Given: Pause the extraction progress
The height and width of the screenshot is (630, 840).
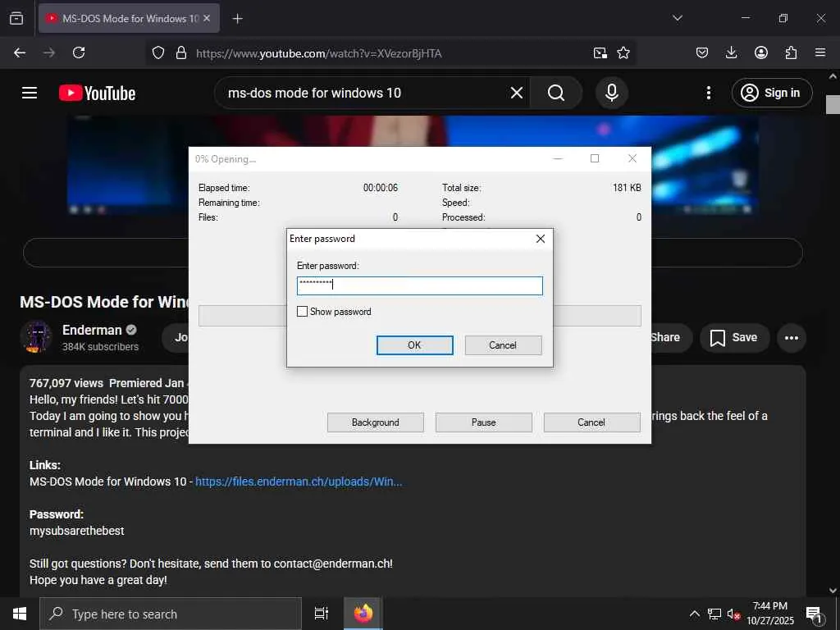Looking at the screenshot, I should point(483,422).
